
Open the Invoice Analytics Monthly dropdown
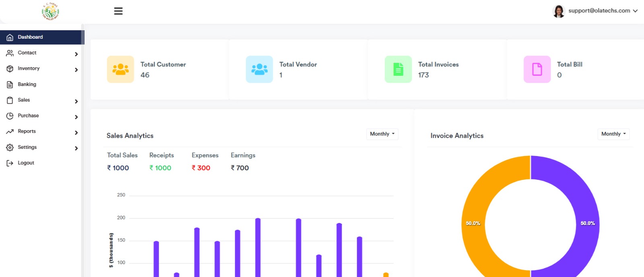point(613,134)
